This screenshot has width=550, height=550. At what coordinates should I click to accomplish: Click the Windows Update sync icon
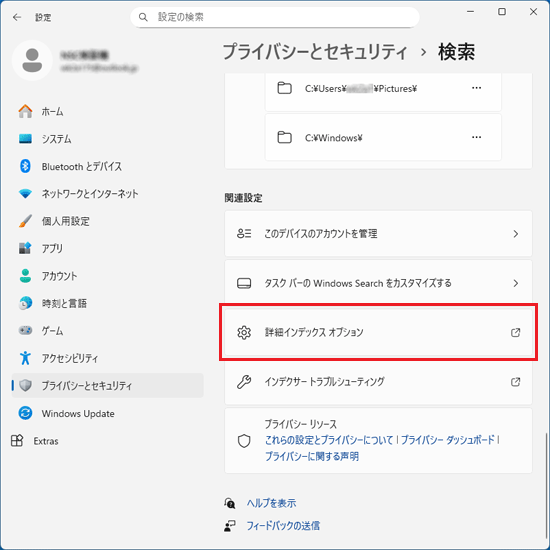[25, 413]
